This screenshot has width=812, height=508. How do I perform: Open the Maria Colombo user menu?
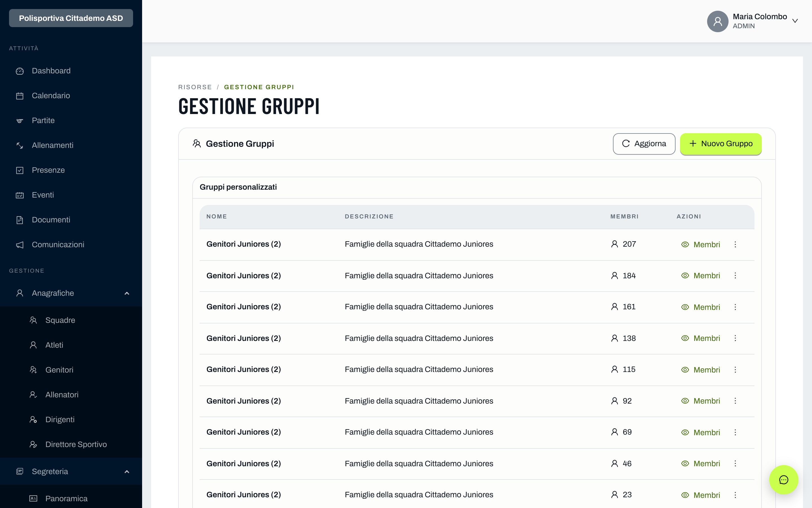[753, 21]
